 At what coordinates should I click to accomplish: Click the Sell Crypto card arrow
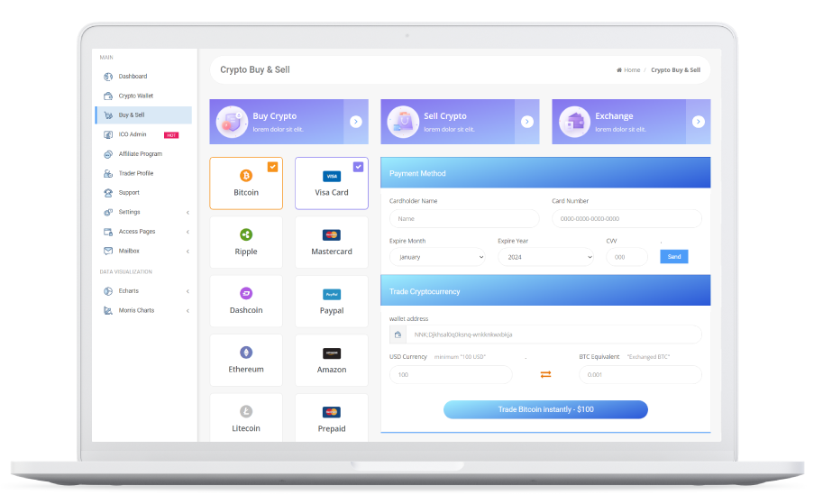point(527,122)
